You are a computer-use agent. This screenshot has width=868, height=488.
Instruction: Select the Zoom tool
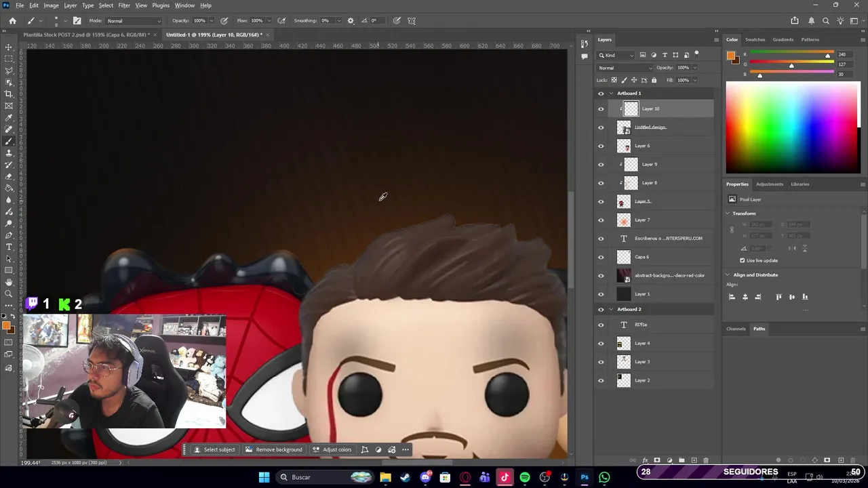click(9, 293)
